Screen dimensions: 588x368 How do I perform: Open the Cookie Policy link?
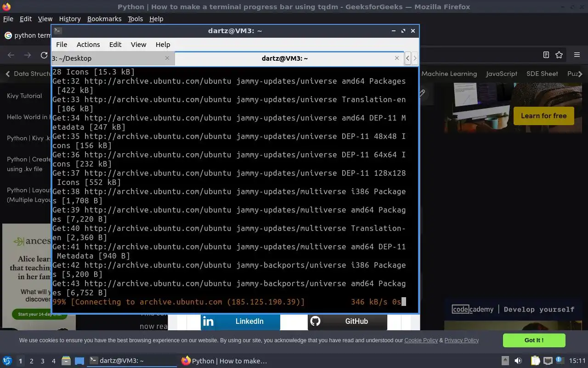click(x=421, y=340)
